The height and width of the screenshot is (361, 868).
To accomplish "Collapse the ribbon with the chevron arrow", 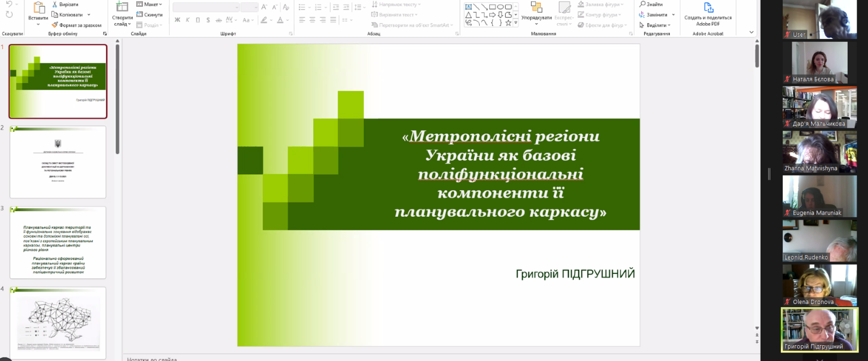I will (x=751, y=33).
